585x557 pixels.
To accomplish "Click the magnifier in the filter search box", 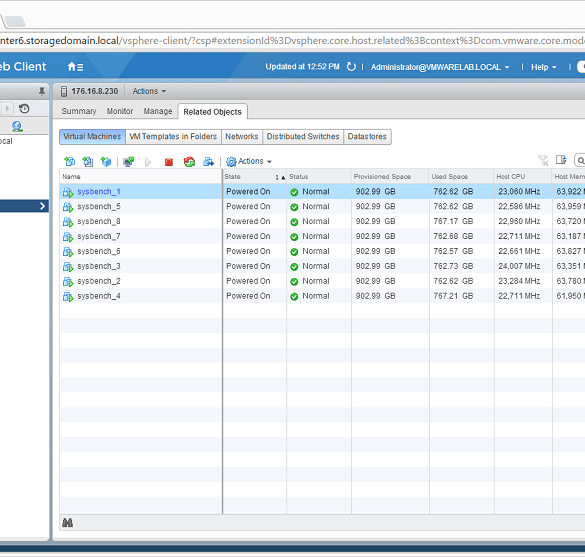I will click(581, 161).
